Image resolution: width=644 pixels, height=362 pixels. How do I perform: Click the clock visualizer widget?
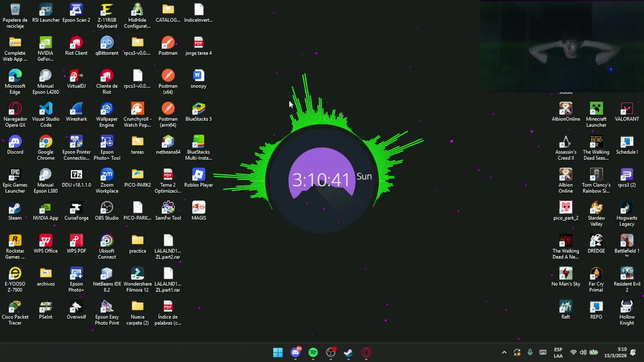[x=321, y=178]
